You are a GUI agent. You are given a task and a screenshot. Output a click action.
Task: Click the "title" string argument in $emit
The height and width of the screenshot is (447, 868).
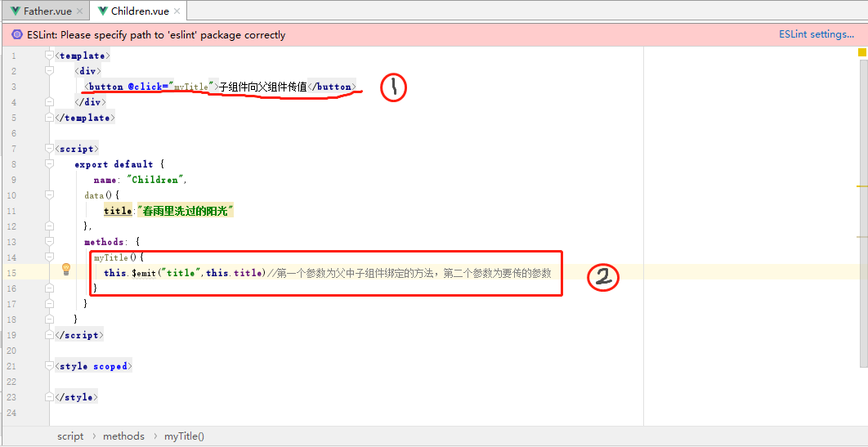tap(181, 273)
